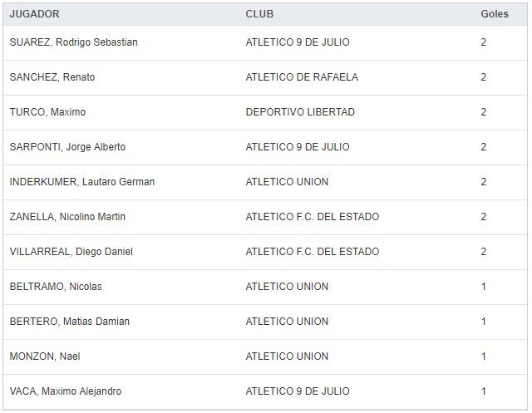Image resolution: width=532 pixels, height=413 pixels.
Task: Select player INDERKUMER, Lautaro German
Action: tap(81, 182)
